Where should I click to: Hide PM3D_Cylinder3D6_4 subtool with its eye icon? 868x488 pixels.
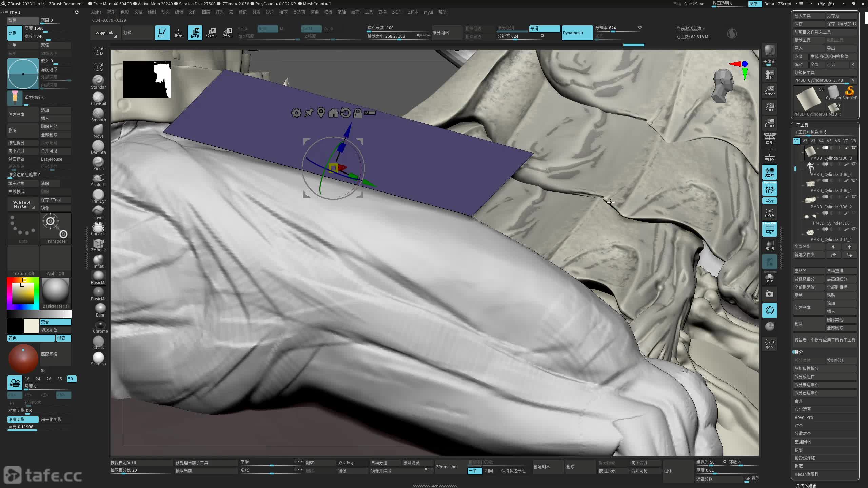[854, 164]
